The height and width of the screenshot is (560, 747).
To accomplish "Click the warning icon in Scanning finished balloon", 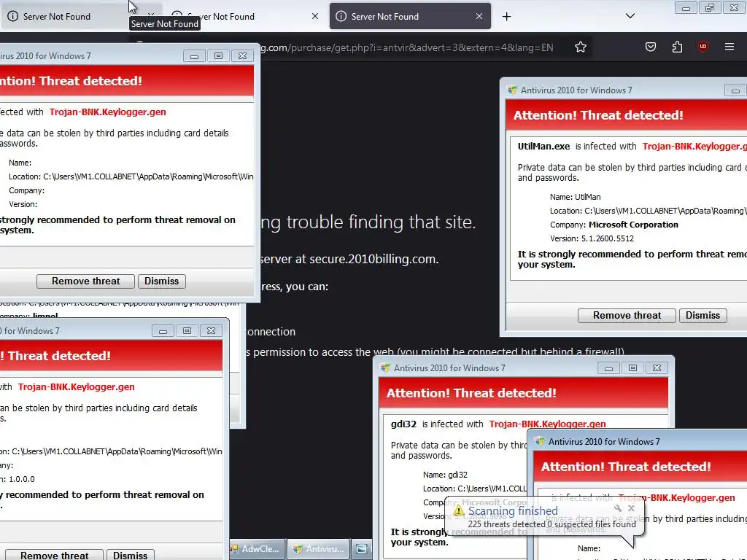I will (458, 511).
